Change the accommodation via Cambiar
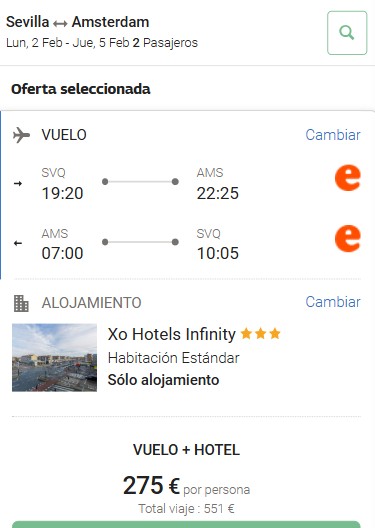The image size is (375, 528). 333,302
